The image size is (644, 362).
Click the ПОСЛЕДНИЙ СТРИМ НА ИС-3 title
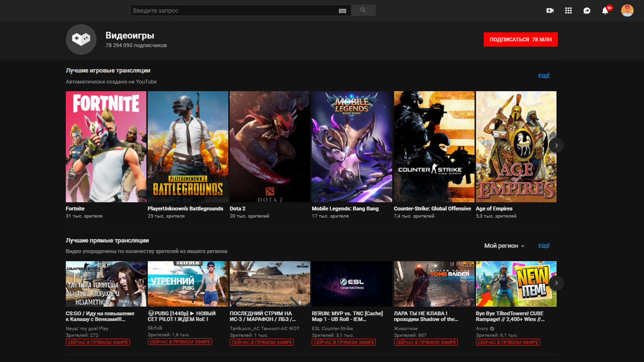[263, 317]
